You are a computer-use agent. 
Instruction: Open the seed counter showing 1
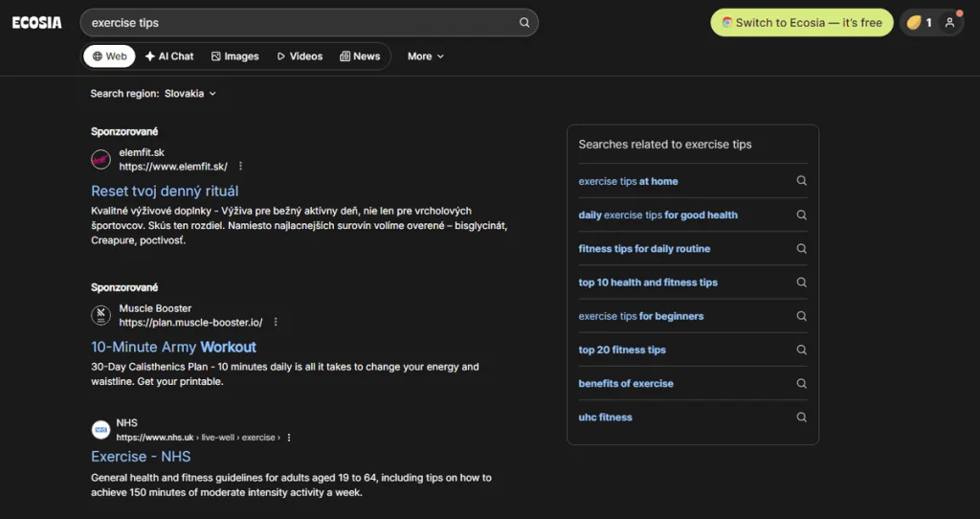[x=920, y=23]
